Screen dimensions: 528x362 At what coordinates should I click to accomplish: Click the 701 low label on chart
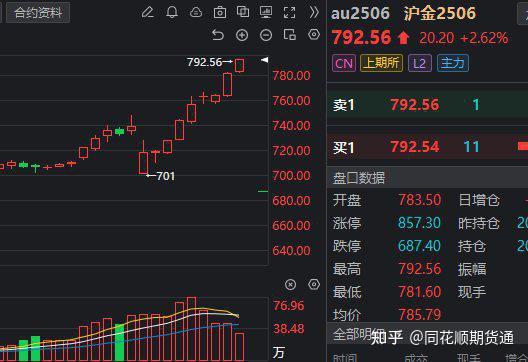pos(166,176)
